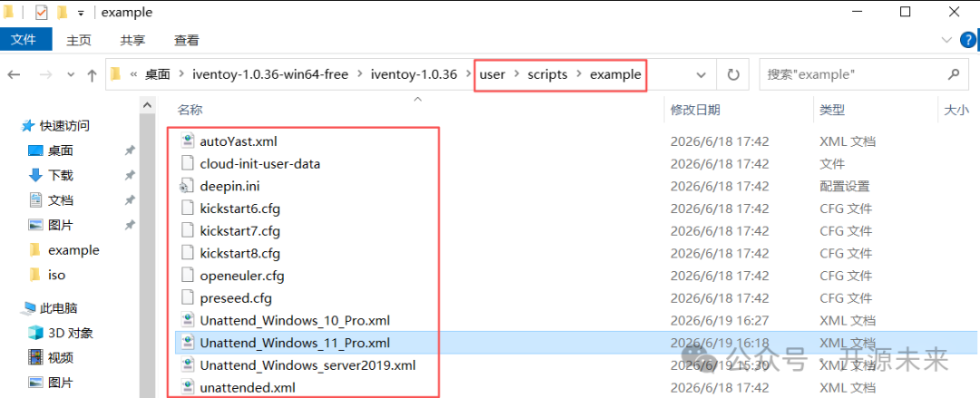This screenshot has width=980, height=398.
Task: Refresh the current folder
Action: click(733, 75)
